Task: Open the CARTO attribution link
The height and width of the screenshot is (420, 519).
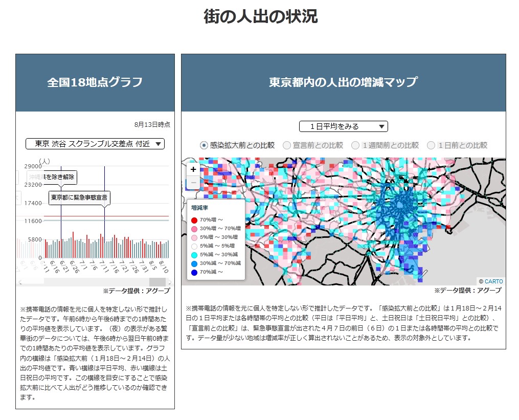Action: [x=493, y=281]
